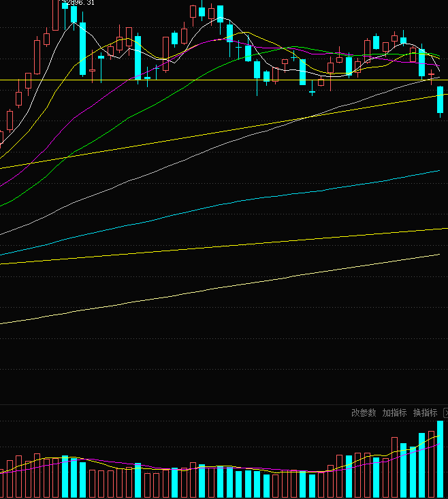Click the tallest cyan volume bar
This screenshot has height=499, width=448.
(x=441, y=460)
